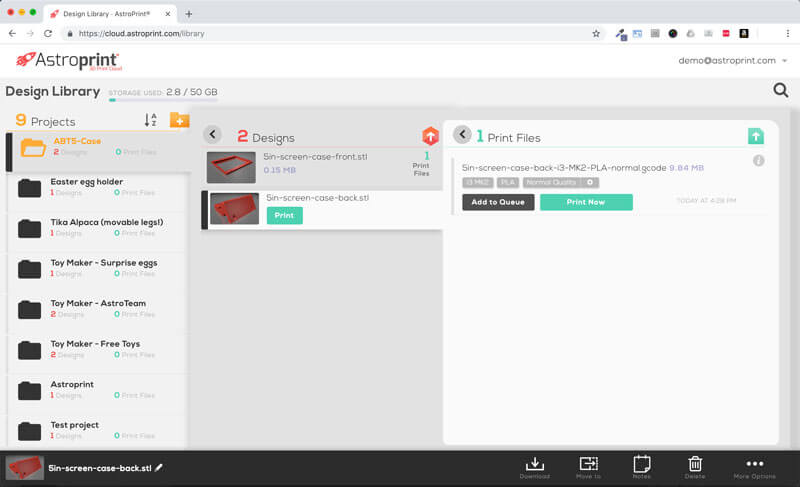Click the 5in-screen-case-back.stl thumbnail in the designs list
Image resolution: width=800 pixels, height=487 pixels.
coord(235,208)
